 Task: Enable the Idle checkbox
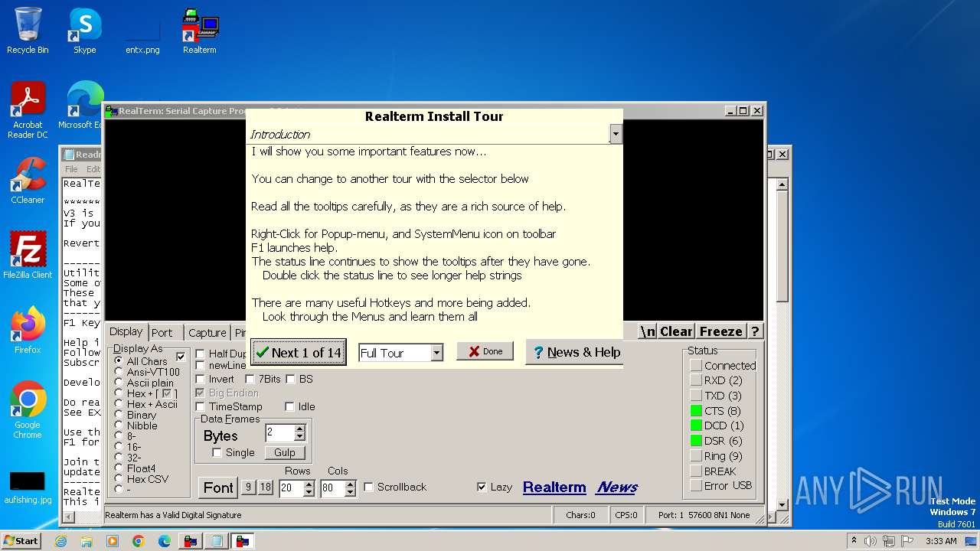pos(289,406)
